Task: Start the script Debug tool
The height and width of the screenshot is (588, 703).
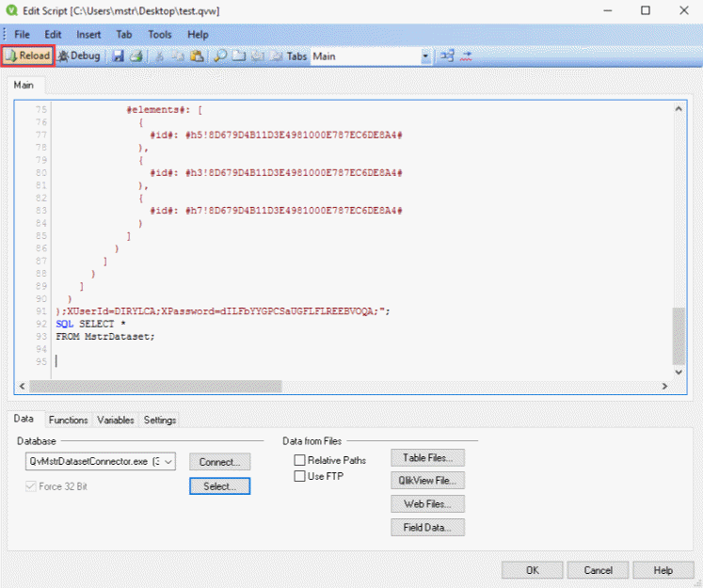Action: (79, 56)
